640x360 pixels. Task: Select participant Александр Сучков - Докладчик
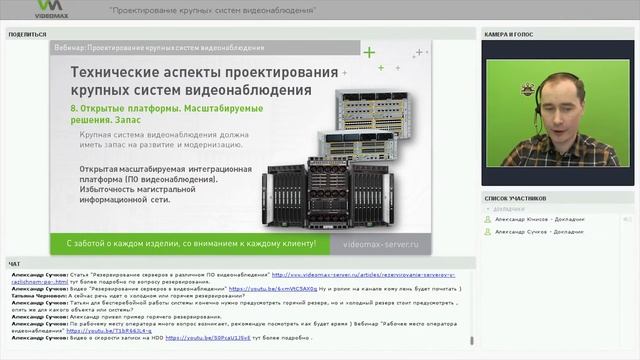539,232
